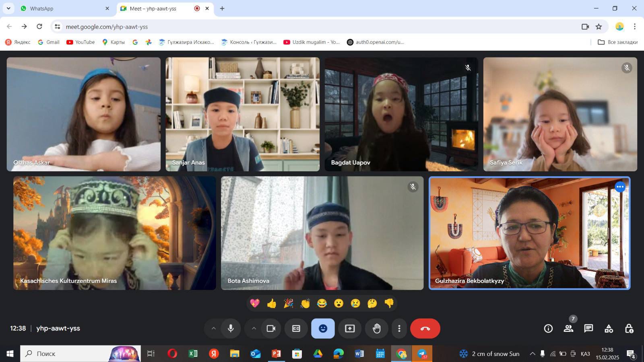Open the meeting details info icon

click(x=548, y=329)
